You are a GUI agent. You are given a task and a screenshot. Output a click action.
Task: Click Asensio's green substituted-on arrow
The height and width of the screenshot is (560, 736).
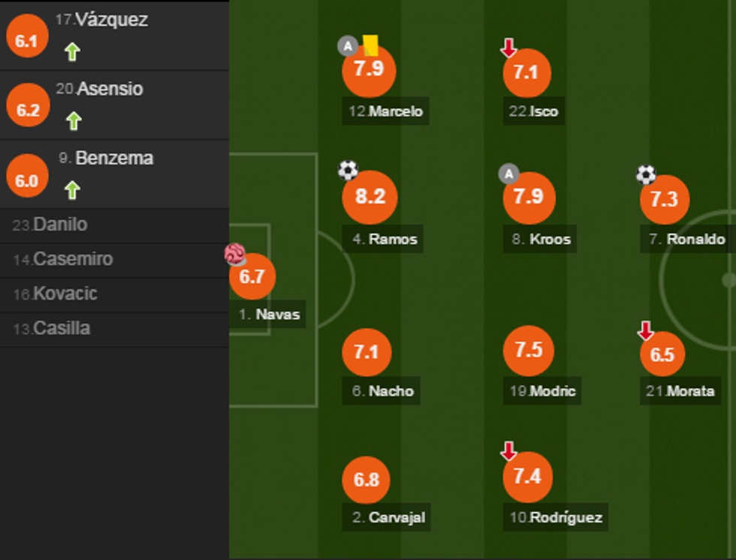tap(73, 120)
